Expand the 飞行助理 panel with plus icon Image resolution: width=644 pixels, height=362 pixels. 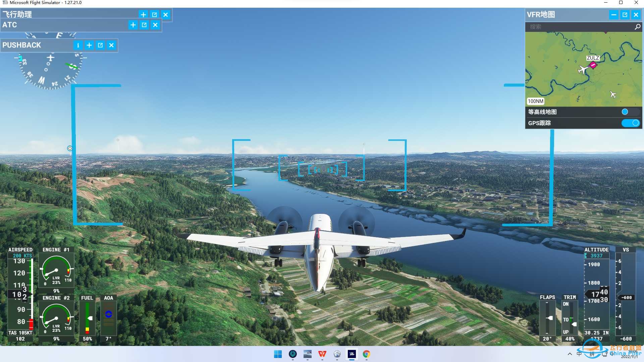tap(143, 15)
